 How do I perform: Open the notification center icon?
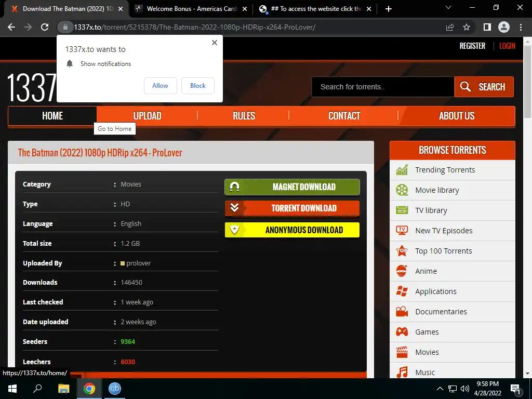pyautogui.click(x=516, y=390)
